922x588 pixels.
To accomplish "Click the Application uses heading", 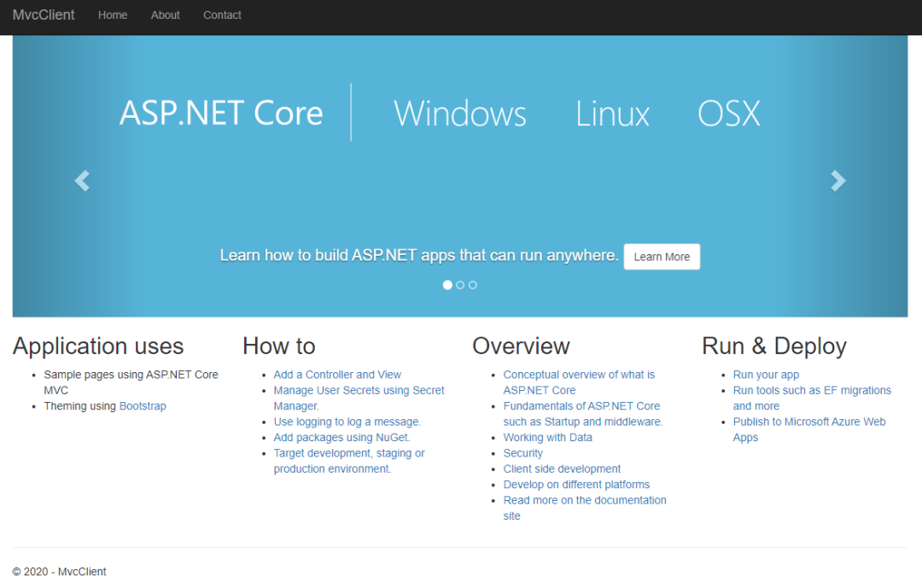I will [x=98, y=346].
